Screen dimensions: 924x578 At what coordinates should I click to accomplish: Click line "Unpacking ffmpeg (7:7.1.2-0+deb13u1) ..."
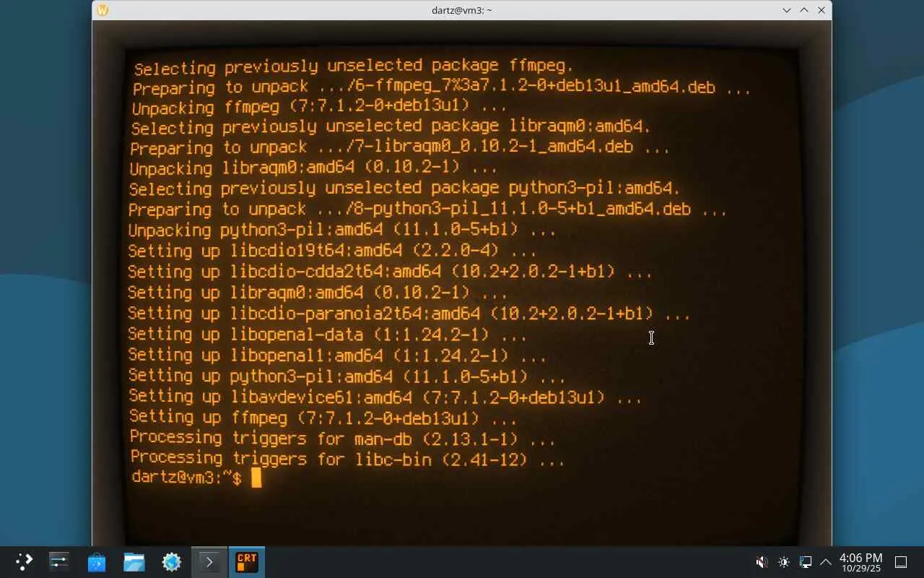(320, 108)
